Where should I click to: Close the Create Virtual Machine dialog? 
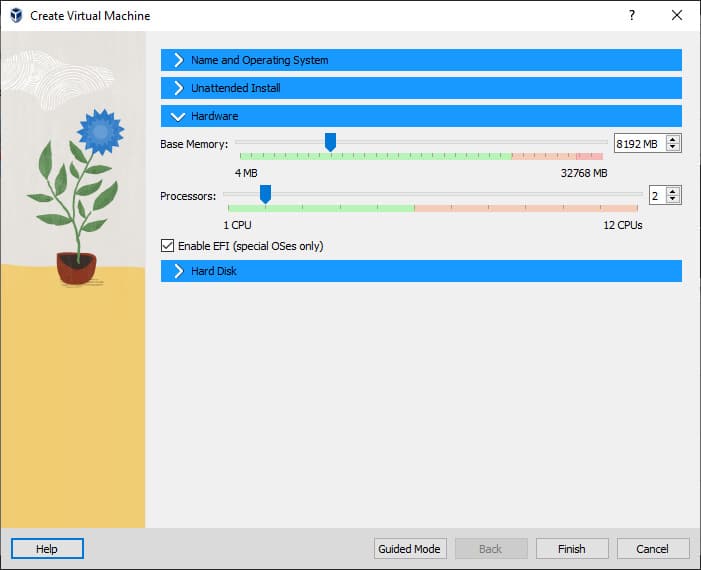point(677,16)
